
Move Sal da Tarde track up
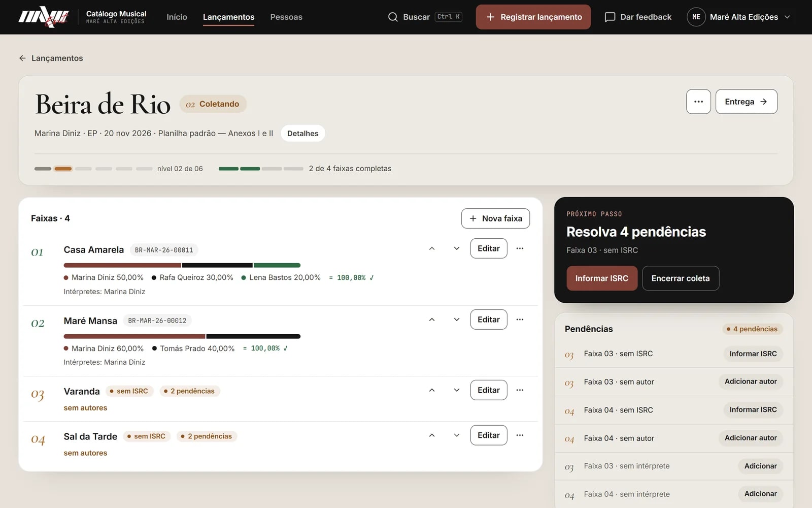(432, 435)
